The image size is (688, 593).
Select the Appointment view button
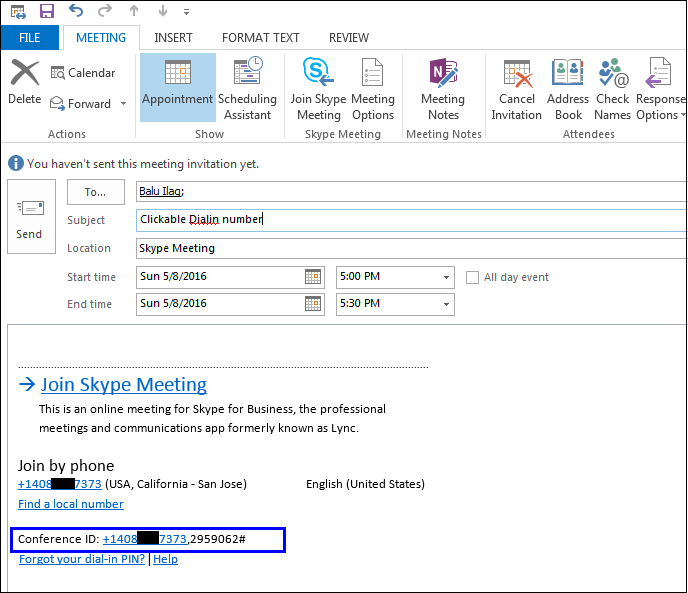[177, 87]
